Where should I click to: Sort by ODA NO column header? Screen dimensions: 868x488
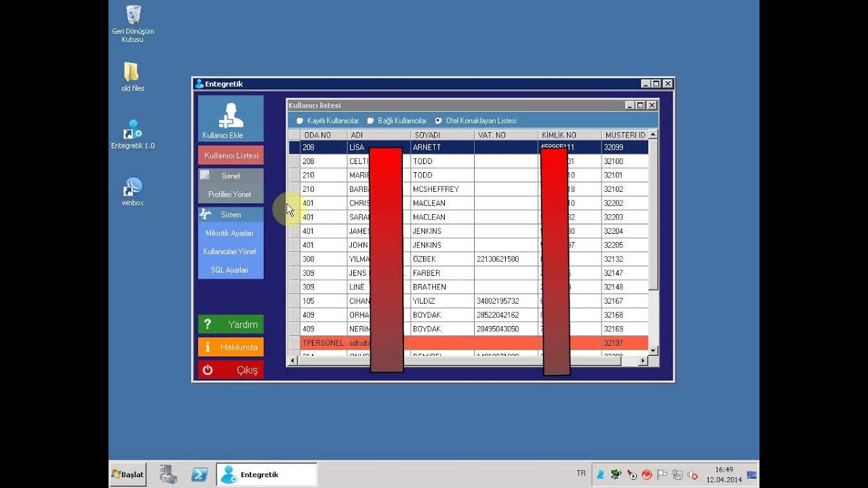[323, 135]
